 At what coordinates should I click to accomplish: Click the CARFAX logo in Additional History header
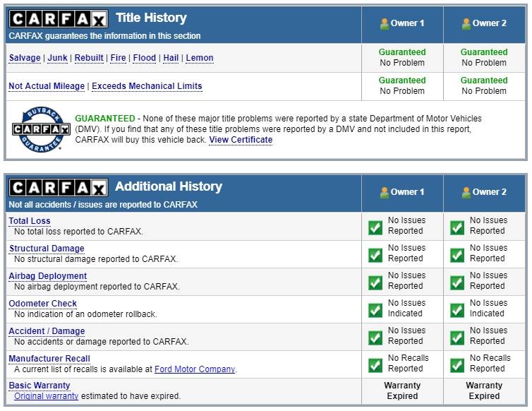(x=59, y=188)
